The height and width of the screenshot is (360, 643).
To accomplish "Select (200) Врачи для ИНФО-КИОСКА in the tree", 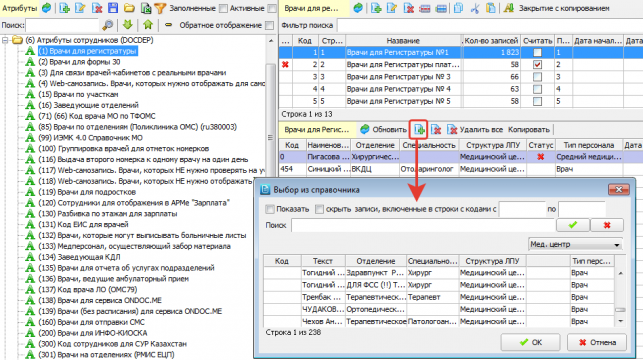I will point(93,333).
